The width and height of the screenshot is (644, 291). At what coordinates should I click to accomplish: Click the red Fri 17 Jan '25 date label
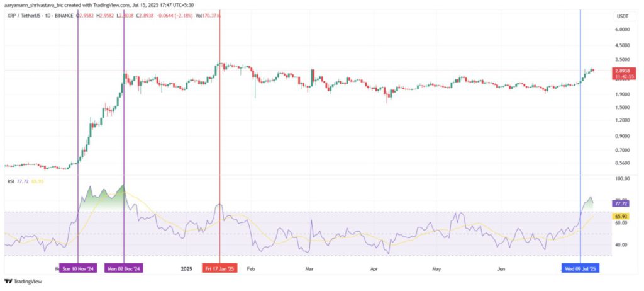(219, 268)
